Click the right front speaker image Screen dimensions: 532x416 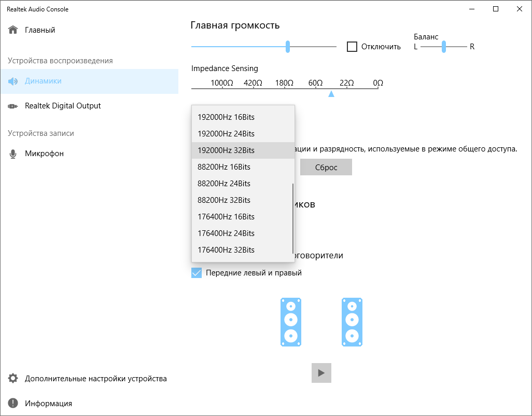[352, 322]
